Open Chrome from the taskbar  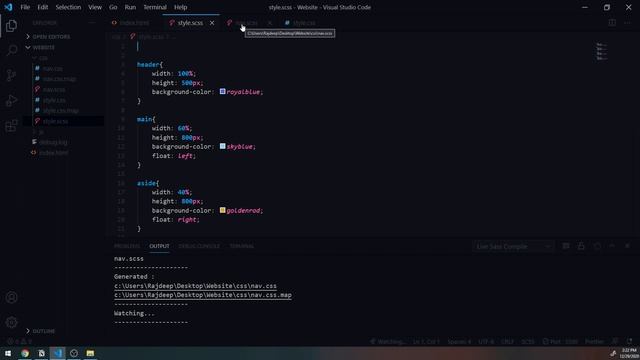[x=25, y=353]
